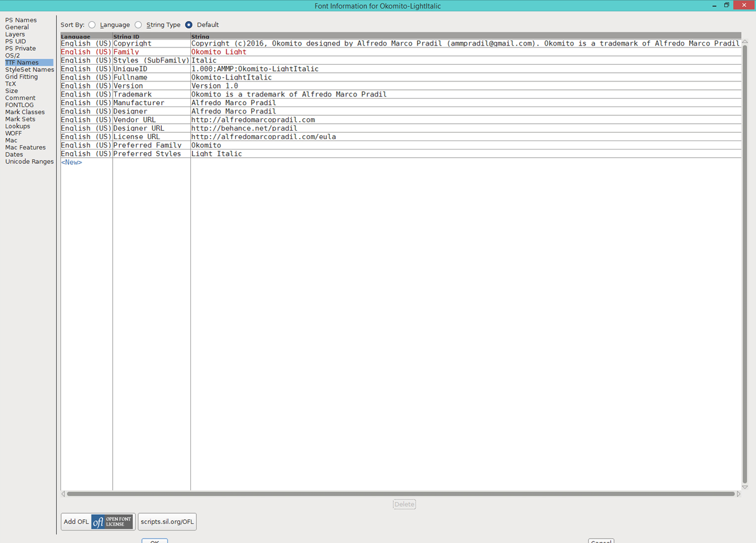Click the horizontal scrollbar of names table
Image resolution: width=756 pixels, height=543 pixels.
pos(400,494)
